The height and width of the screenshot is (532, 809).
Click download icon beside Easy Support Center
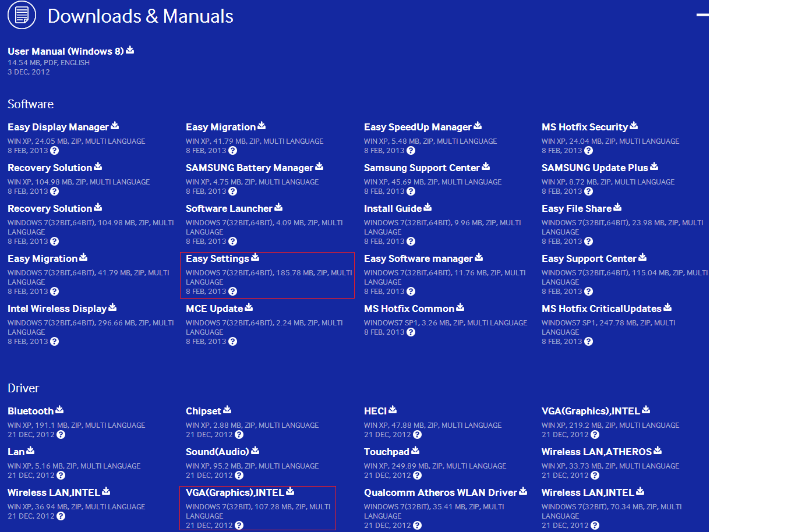642,257
